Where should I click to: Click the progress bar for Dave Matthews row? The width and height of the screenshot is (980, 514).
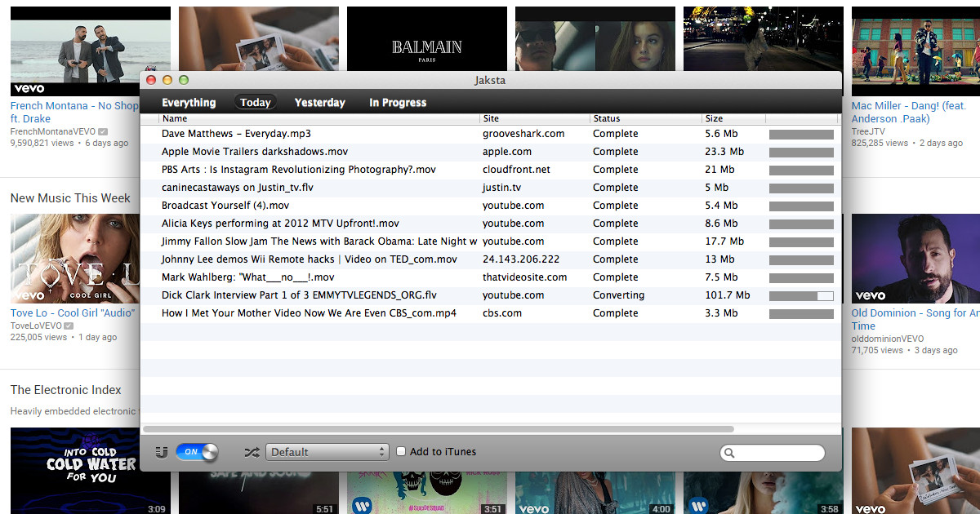801,134
